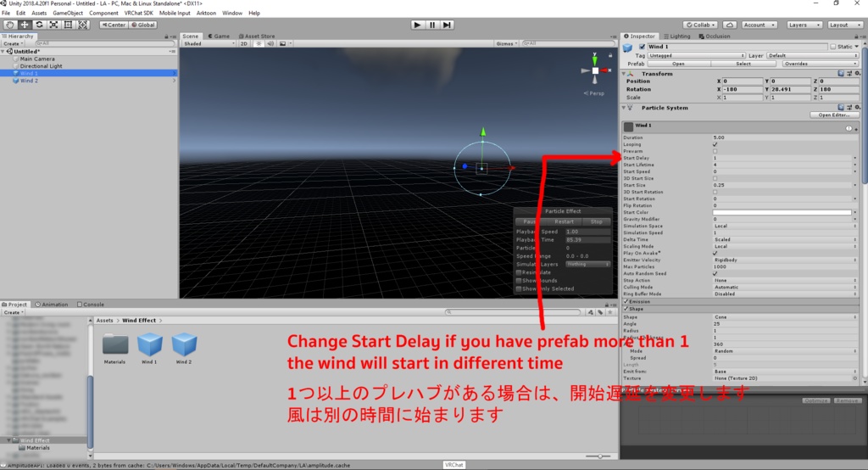Enable Show Bounds checkbox
868x470 pixels.
519,281
